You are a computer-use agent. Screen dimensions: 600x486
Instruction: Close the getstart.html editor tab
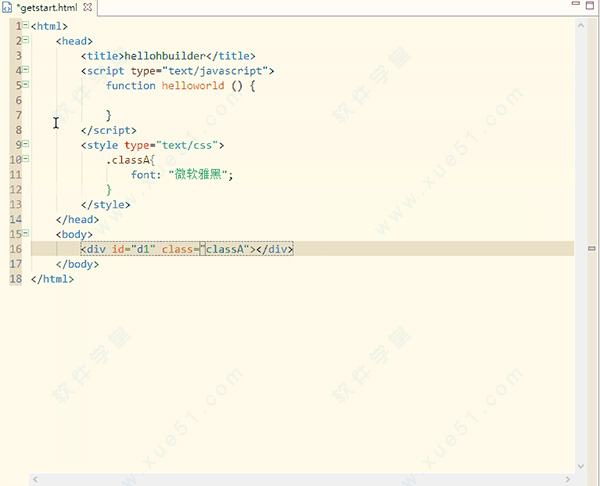pos(85,7)
